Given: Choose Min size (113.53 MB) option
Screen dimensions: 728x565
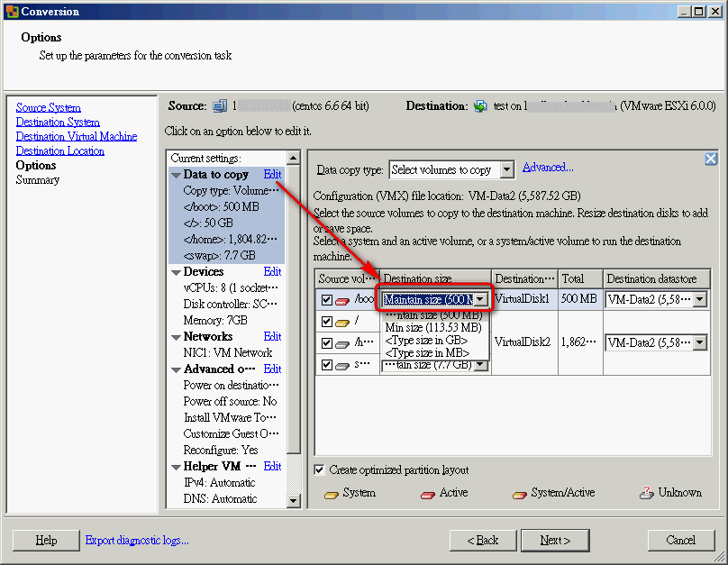Looking at the screenshot, I should coord(434,328).
